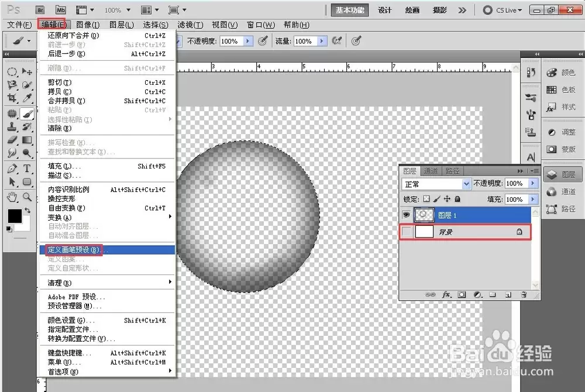Click the black foreground color swatch
The width and height of the screenshot is (585, 392).
point(15,216)
